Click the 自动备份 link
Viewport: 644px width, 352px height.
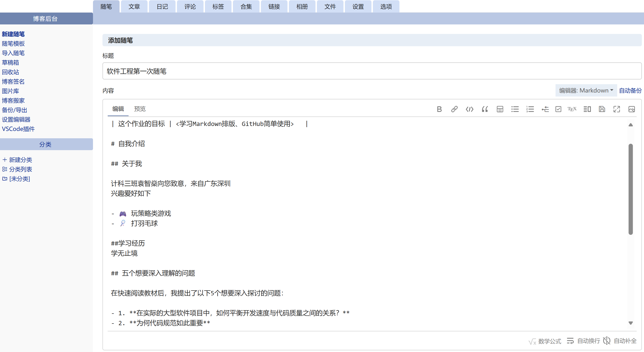coord(630,90)
